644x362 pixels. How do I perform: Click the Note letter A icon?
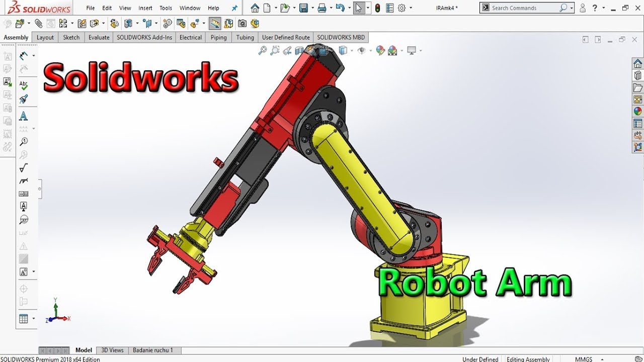coord(24,116)
